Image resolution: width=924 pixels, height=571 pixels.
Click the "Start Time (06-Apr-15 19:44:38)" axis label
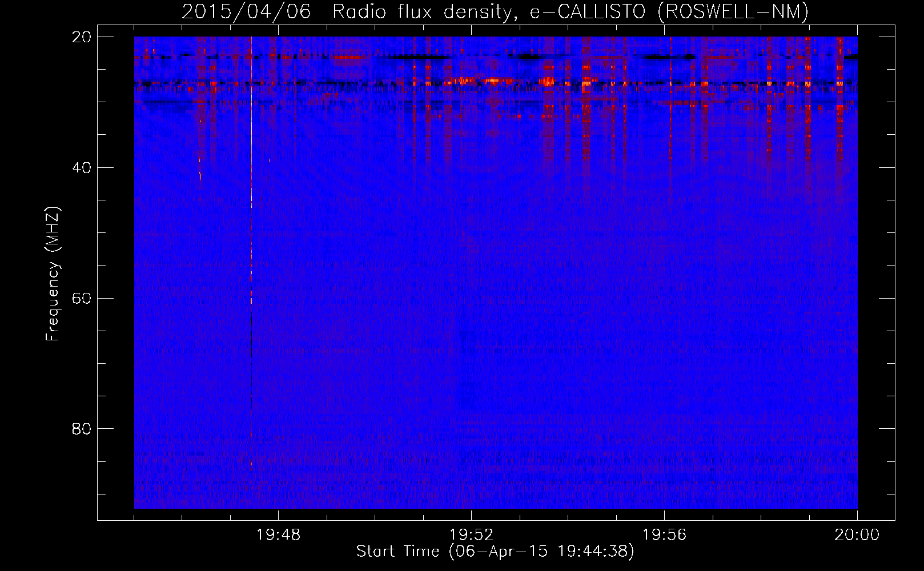pos(495,552)
